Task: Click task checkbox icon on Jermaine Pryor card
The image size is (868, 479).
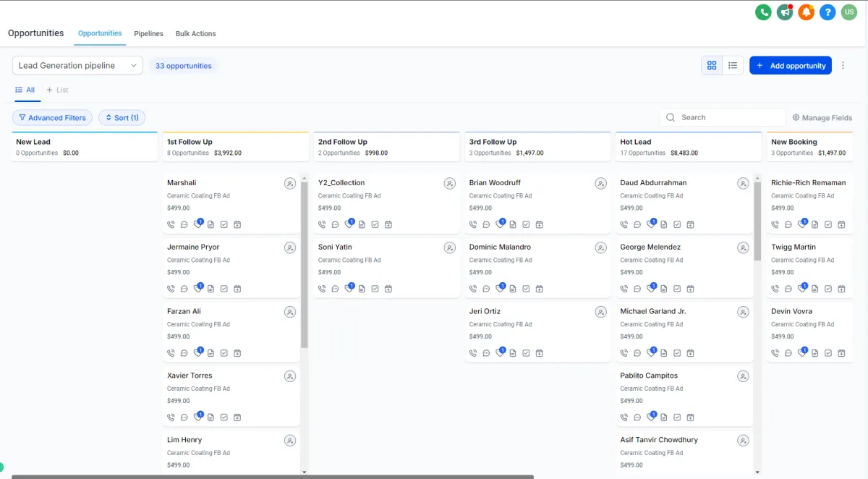Action: 224,289
